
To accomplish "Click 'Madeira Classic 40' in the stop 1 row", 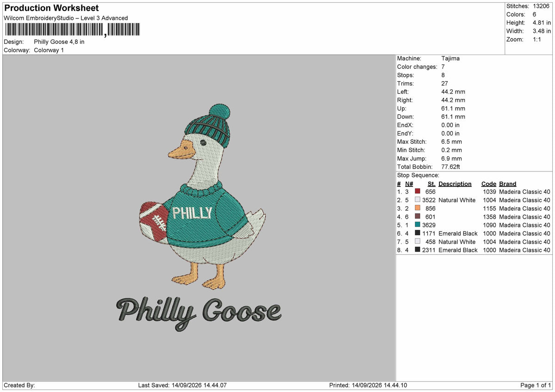I will click(x=525, y=192).
